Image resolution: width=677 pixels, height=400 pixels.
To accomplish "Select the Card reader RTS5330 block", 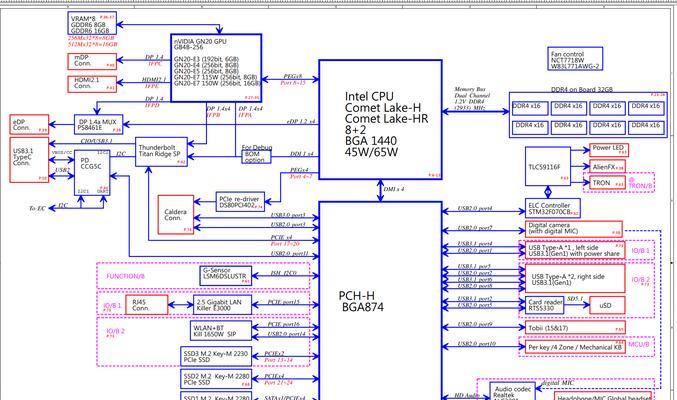I will (x=545, y=305).
